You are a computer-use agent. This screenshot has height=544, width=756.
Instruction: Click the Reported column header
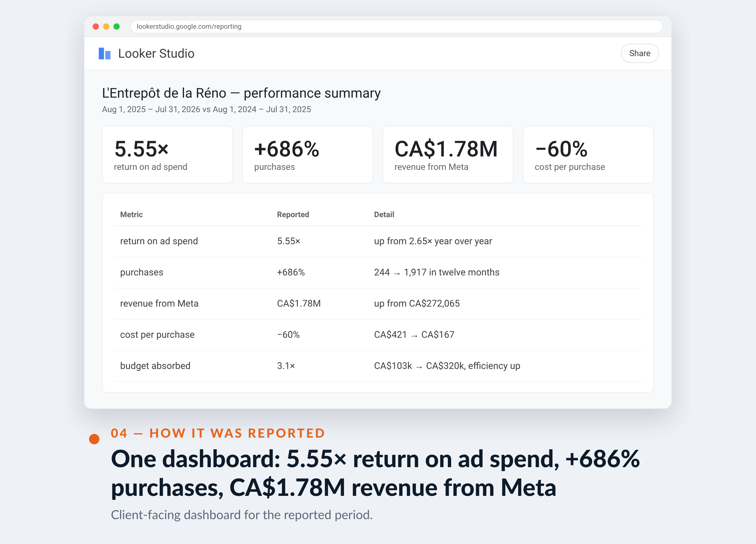point(293,214)
